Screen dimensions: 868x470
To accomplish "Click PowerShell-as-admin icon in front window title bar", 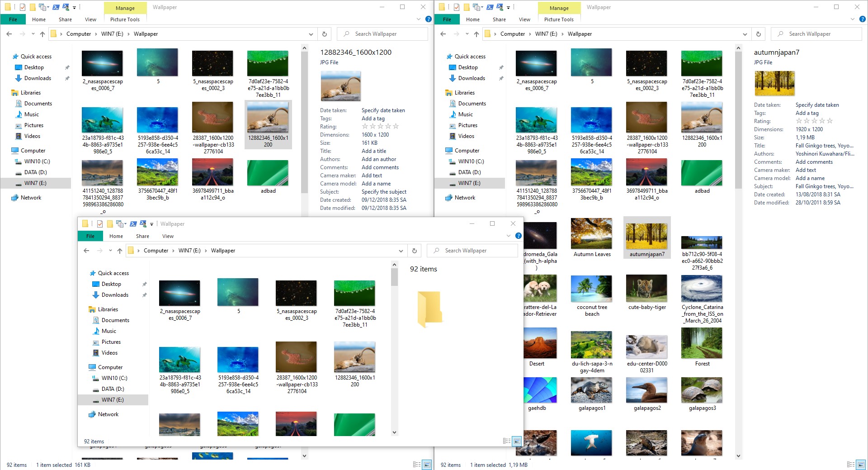I will click(143, 224).
